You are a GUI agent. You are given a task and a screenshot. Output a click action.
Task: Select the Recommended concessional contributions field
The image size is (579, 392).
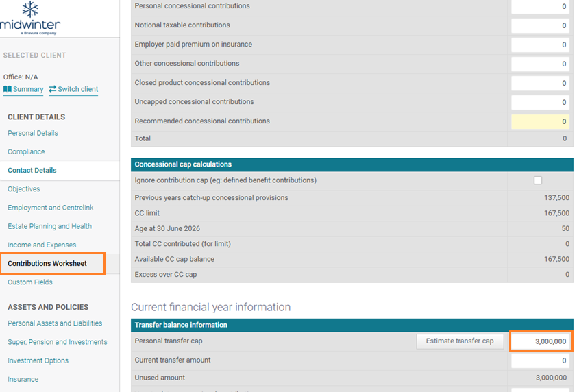[x=541, y=121]
